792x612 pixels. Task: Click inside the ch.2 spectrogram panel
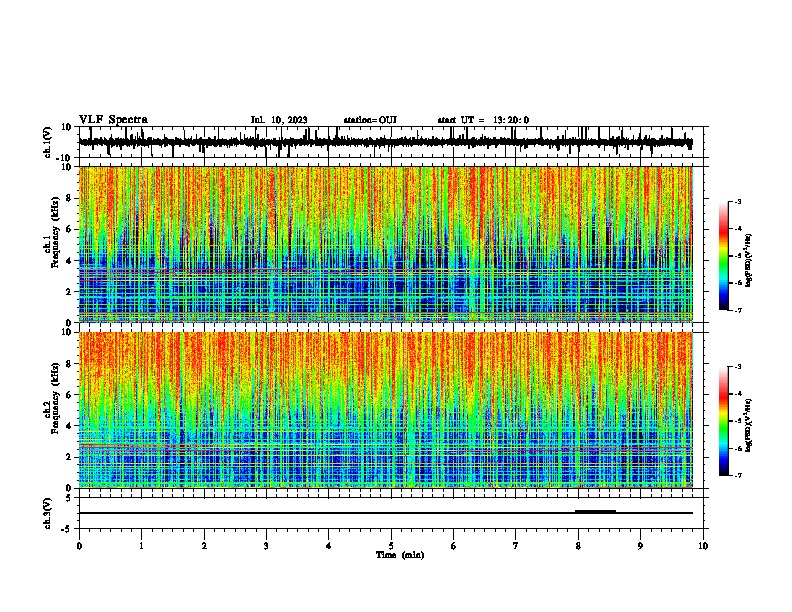[x=385, y=410]
